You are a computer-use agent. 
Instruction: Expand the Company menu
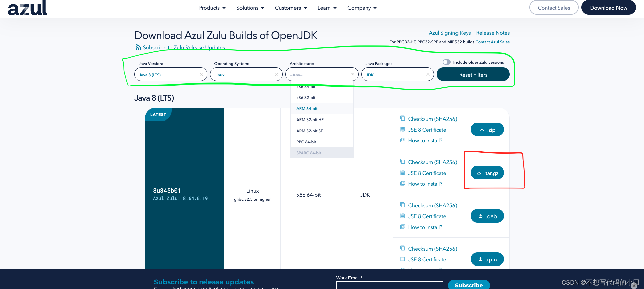pos(362,8)
